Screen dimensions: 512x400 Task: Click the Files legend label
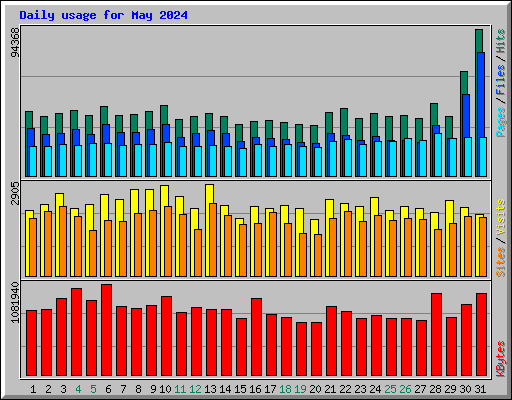click(501, 79)
